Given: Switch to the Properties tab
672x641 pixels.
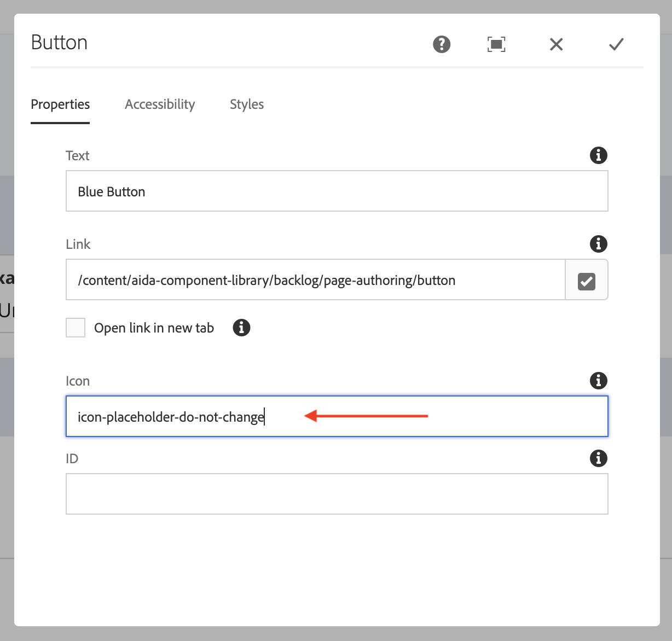Looking at the screenshot, I should tap(60, 104).
